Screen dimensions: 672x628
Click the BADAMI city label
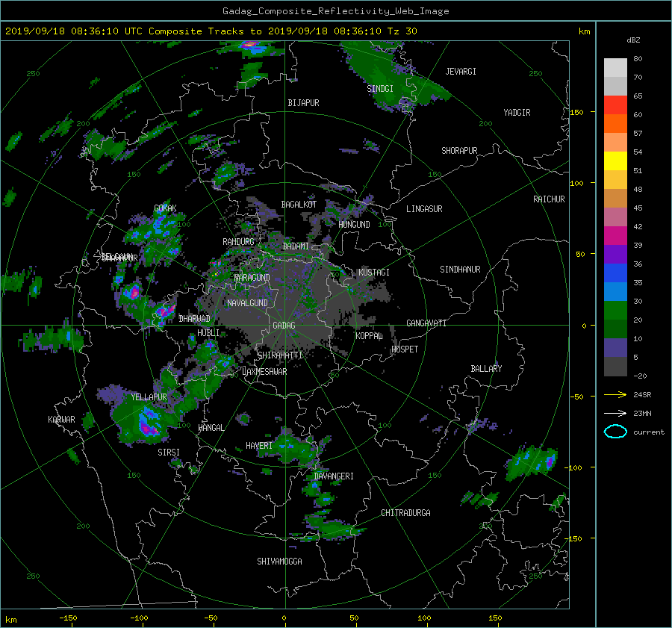[x=296, y=246]
